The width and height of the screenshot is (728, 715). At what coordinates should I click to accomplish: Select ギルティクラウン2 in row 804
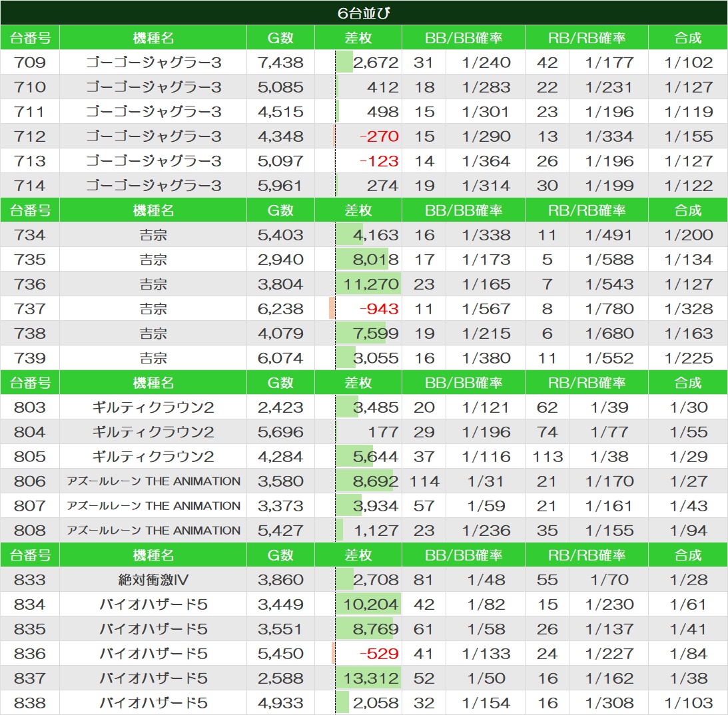pos(153,431)
